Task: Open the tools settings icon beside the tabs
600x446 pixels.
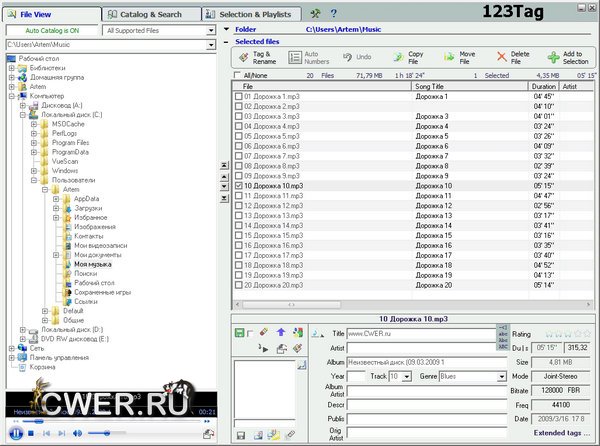Action: click(316, 13)
